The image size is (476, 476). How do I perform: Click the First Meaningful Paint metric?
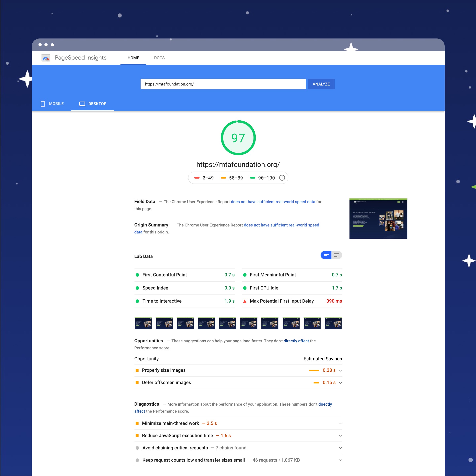292,275
